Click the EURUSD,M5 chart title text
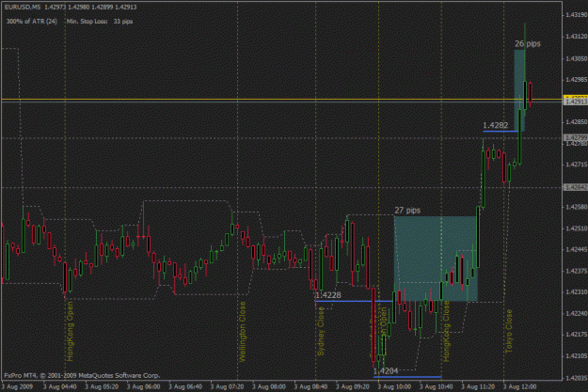588x392 pixels. coord(23,8)
